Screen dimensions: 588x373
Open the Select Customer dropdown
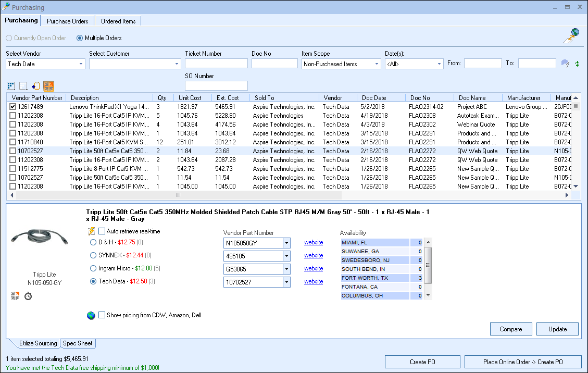click(177, 64)
